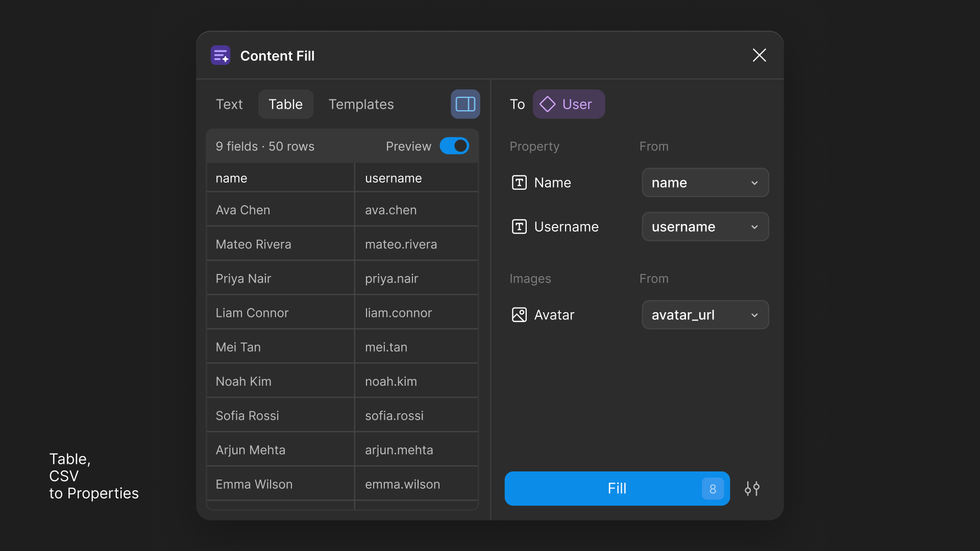Switch to the Text tab
The width and height of the screenshot is (980, 551).
coord(229,104)
